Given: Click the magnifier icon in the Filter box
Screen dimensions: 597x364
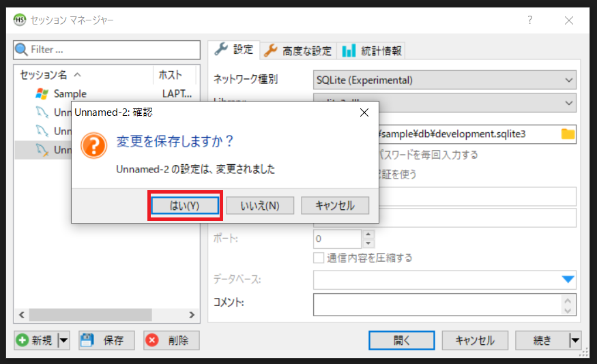Looking at the screenshot, I should 21,50.
